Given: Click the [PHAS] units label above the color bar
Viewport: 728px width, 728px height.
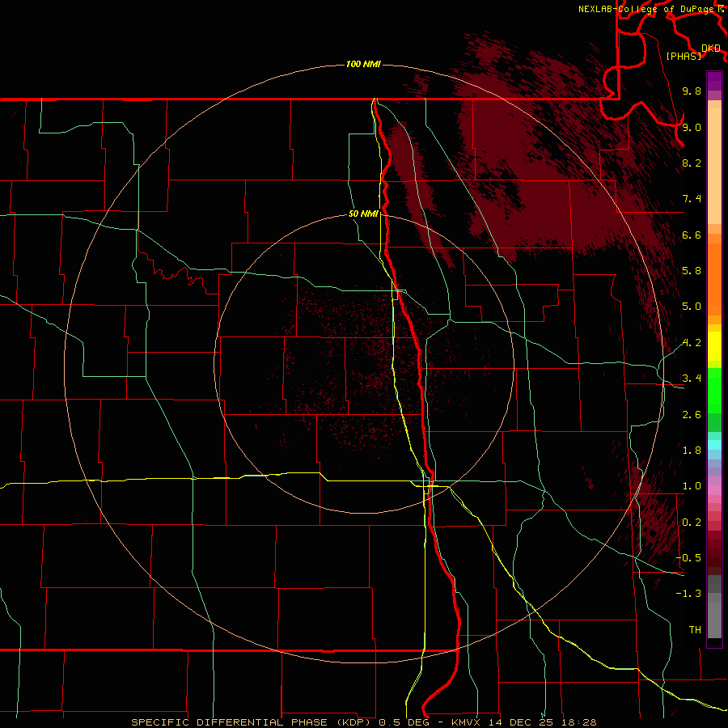Looking at the screenshot, I should [684, 57].
